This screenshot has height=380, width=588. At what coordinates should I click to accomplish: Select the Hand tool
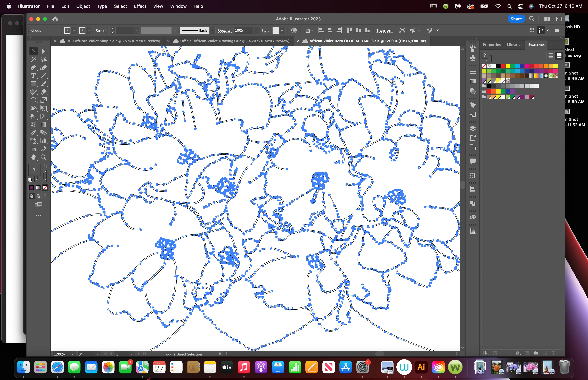(x=33, y=157)
